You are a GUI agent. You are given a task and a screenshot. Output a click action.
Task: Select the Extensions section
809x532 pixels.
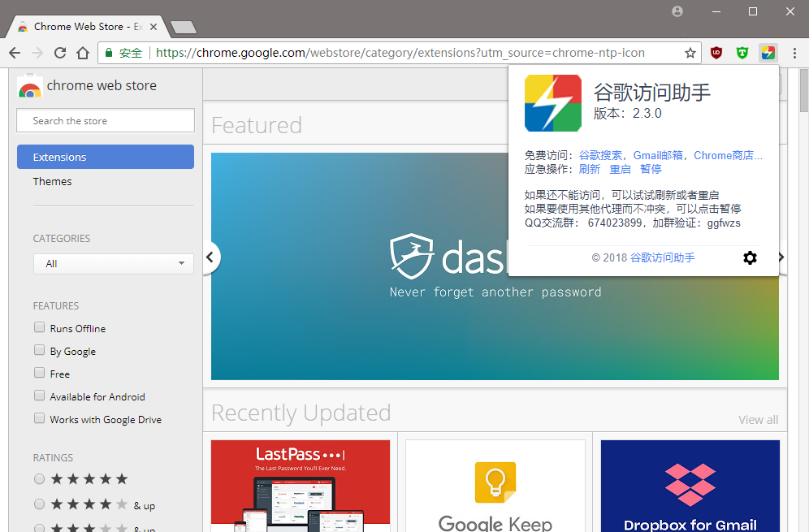coord(106,157)
